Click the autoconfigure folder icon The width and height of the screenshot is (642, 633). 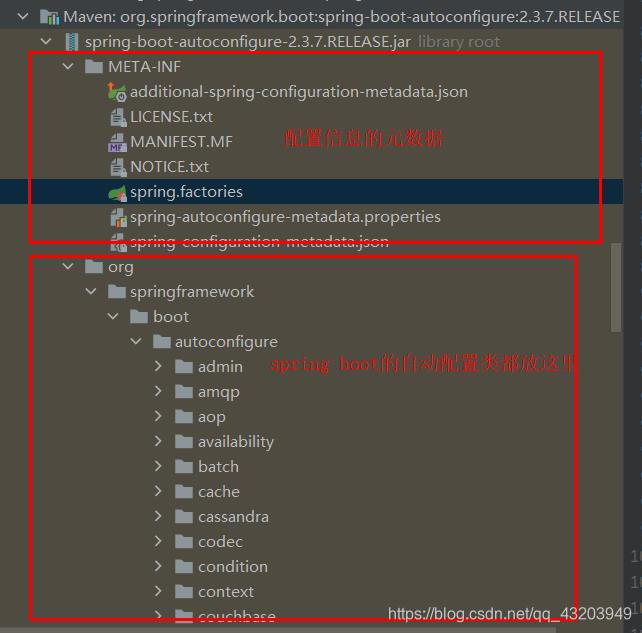click(x=161, y=341)
